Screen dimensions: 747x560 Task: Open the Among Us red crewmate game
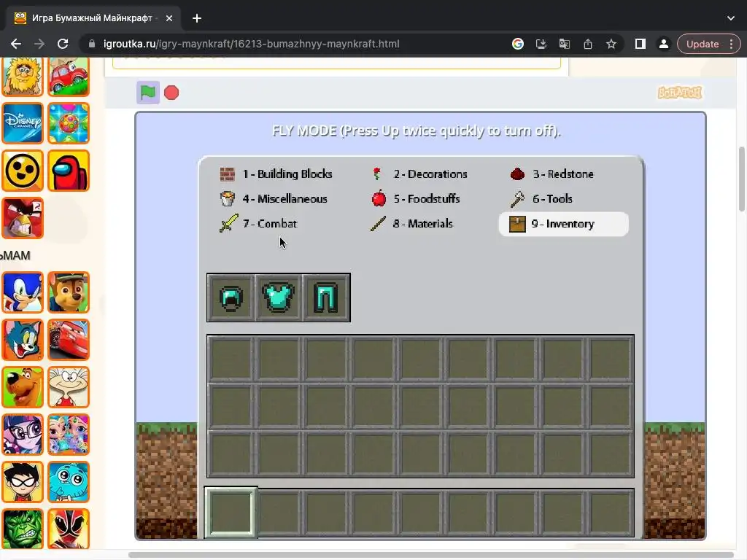pyautogui.click(x=69, y=171)
